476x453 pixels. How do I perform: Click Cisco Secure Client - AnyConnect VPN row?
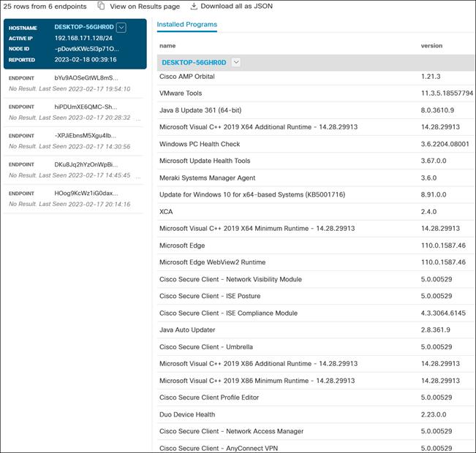(x=316, y=447)
